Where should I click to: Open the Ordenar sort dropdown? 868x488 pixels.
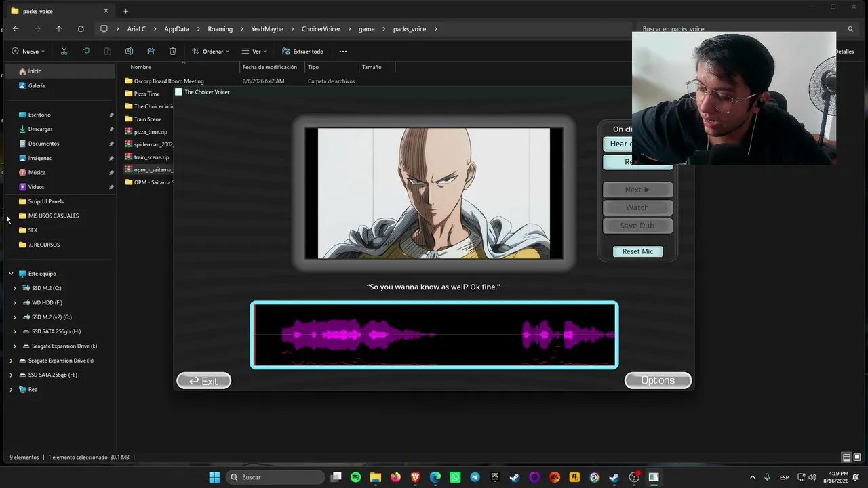[x=210, y=52]
